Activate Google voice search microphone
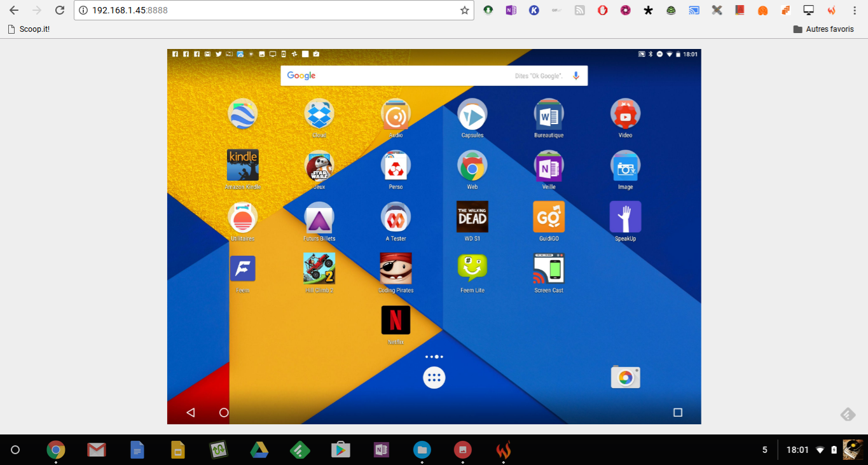The image size is (868, 465). [x=576, y=76]
